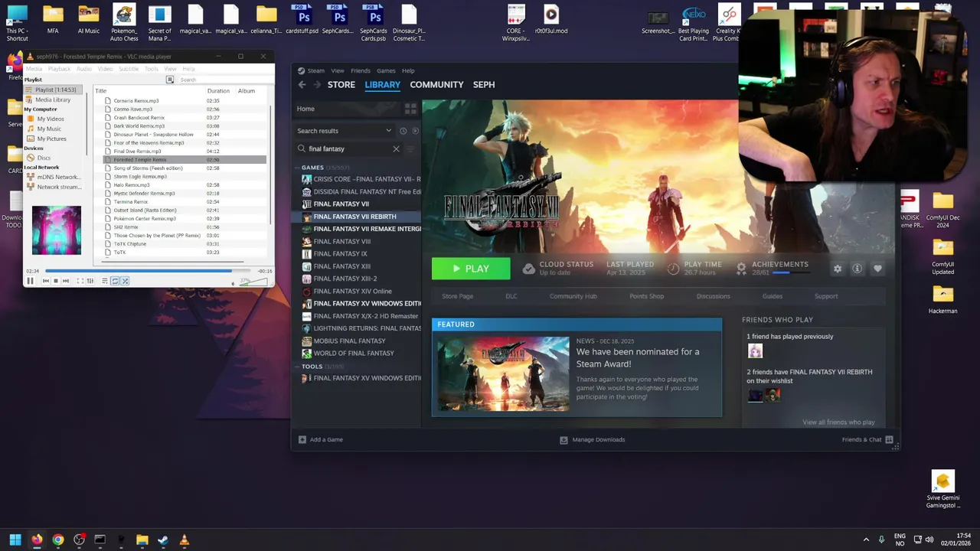980x551 pixels.
Task: Select WORLD OF FINAL FANTASY in list
Action: pos(353,354)
